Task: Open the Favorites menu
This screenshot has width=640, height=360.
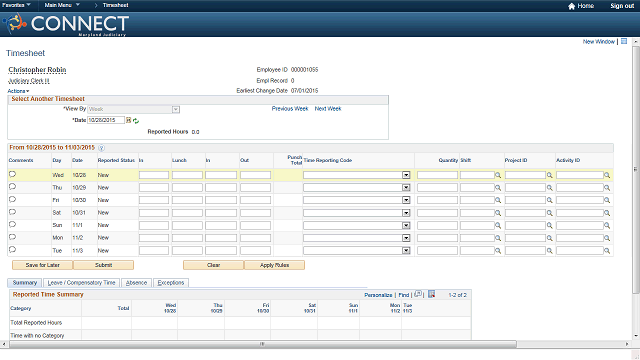Action: point(16,5)
